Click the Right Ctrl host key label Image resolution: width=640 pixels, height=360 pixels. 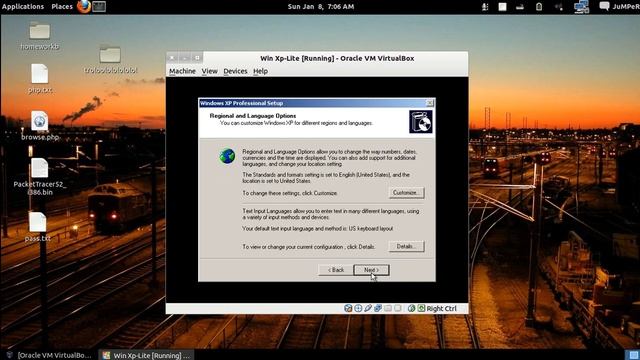[442, 309]
